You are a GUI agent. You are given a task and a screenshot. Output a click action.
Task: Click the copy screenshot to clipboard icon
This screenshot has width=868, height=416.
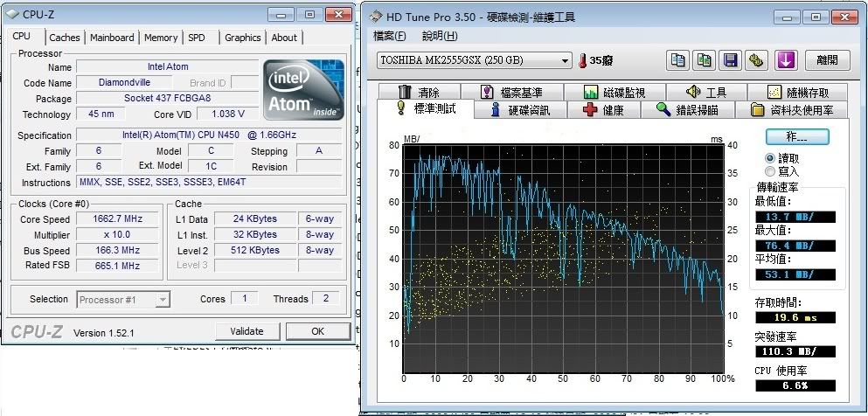coord(704,60)
